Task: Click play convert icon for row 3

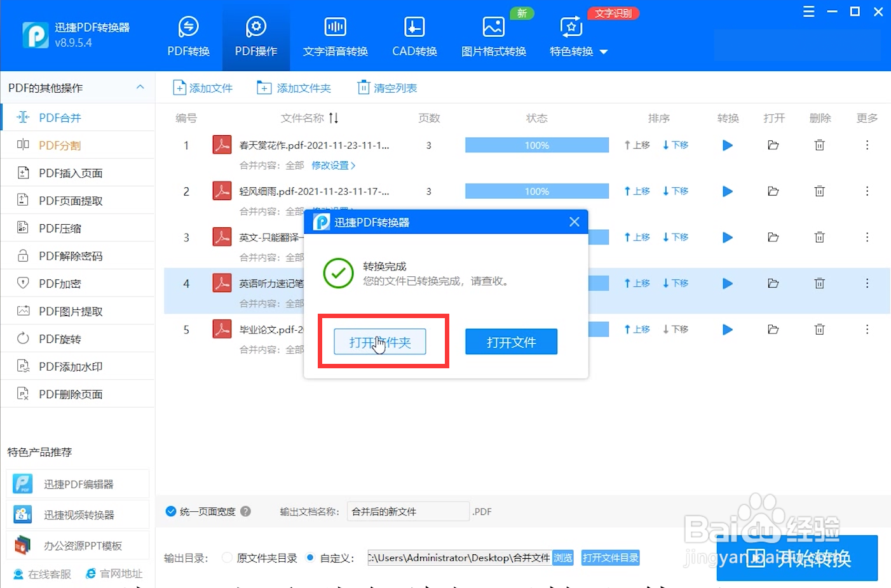Action: (728, 237)
